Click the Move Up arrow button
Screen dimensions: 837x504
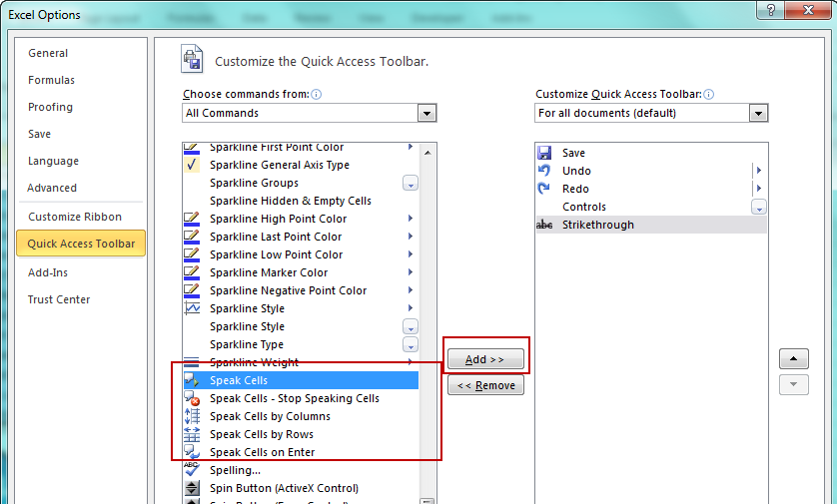click(794, 358)
